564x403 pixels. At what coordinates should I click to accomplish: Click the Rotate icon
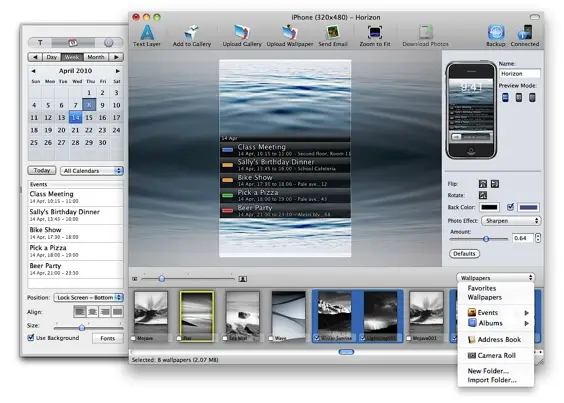point(483,195)
